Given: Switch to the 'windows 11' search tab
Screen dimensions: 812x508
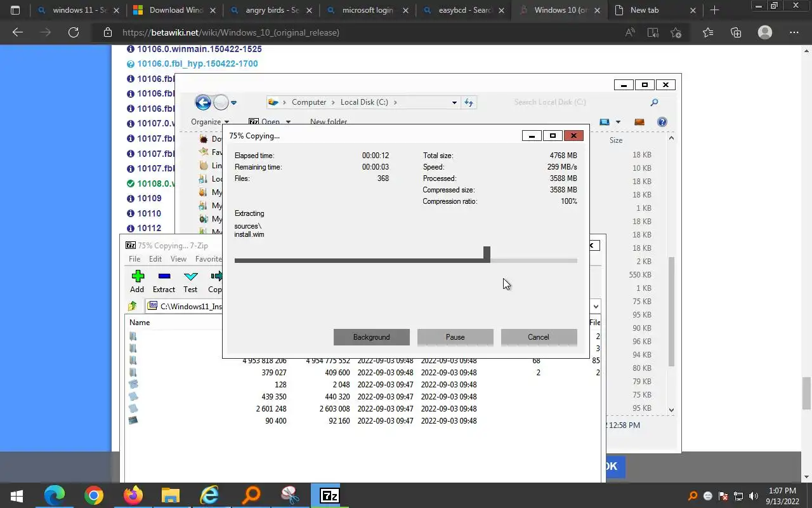Looking at the screenshot, I should click(x=79, y=10).
